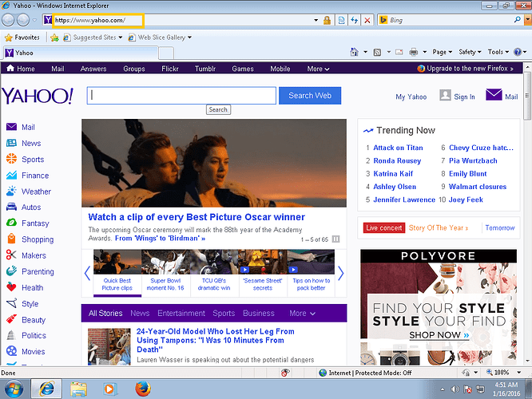Click the Windows Start button
Screen dimensions: 532x399
tap(14, 389)
